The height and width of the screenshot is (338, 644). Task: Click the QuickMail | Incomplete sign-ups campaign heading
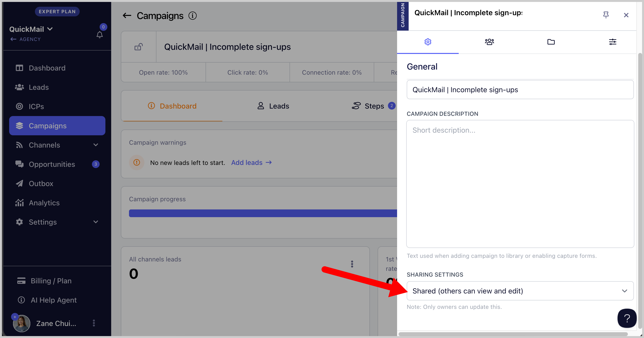coord(227,47)
